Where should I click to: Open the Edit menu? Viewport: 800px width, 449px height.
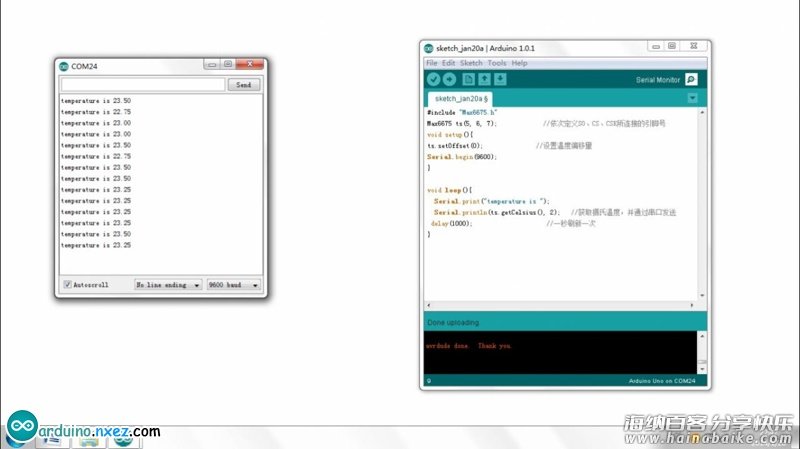(448, 63)
